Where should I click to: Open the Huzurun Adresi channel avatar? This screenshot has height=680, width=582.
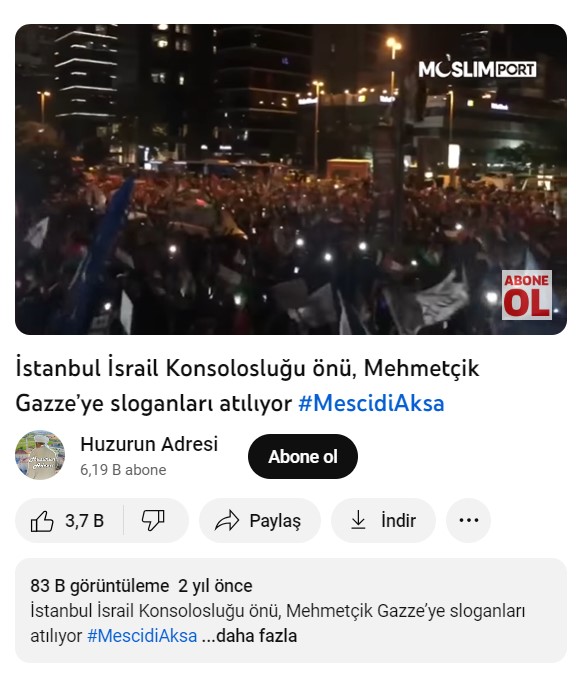pos(40,455)
